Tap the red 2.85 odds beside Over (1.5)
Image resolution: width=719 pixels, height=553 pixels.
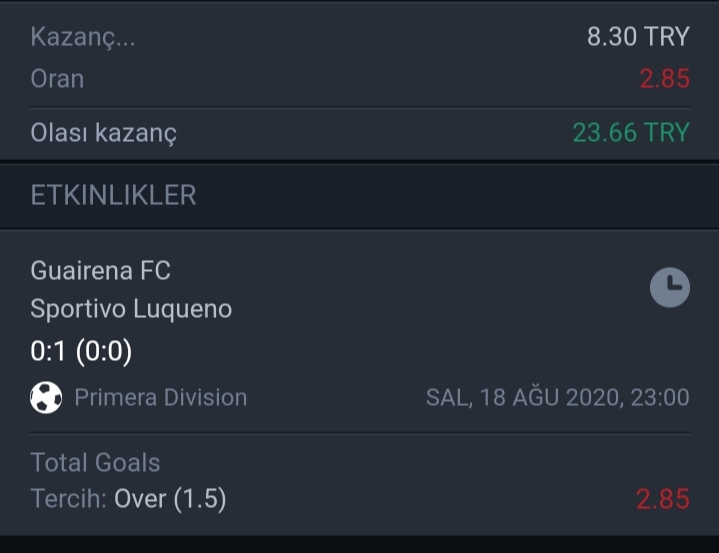tap(663, 499)
